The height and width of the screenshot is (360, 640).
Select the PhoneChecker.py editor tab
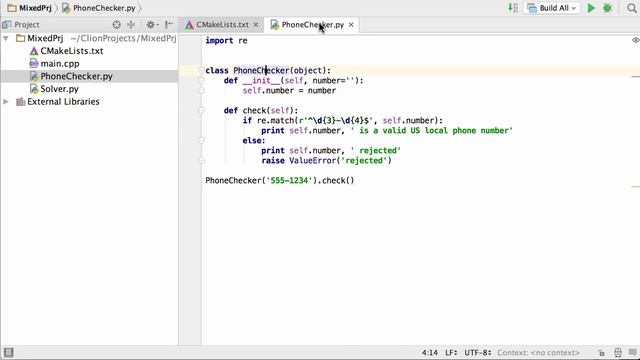click(312, 24)
